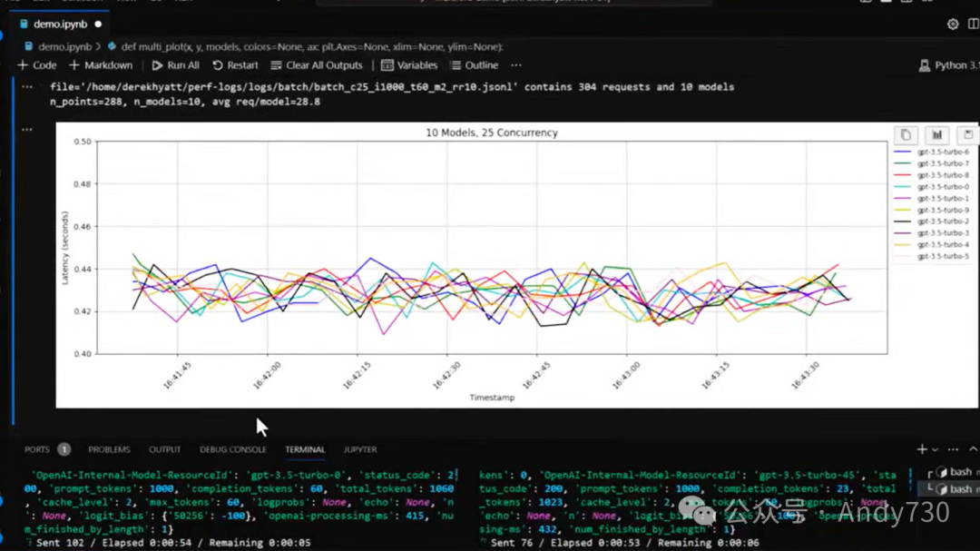The height and width of the screenshot is (551, 980).
Task: Open more notebook toolbar actions ellipsis
Action: pos(515,65)
